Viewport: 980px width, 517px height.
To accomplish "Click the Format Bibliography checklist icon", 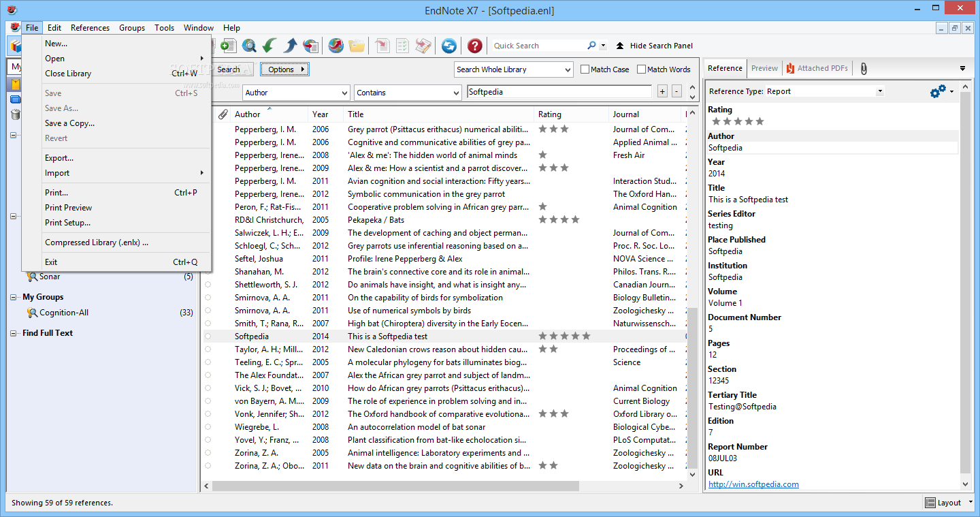I will pos(403,46).
